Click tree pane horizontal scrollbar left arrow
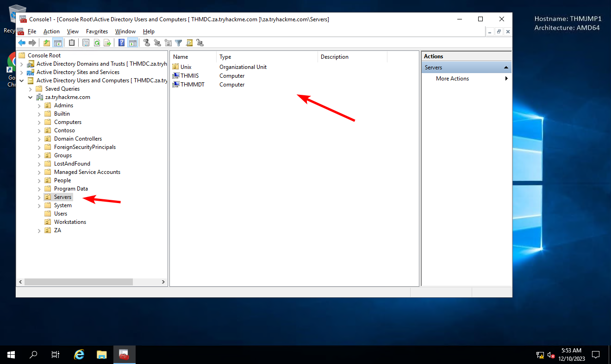The image size is (611, 364). click(x=20, y=282)
